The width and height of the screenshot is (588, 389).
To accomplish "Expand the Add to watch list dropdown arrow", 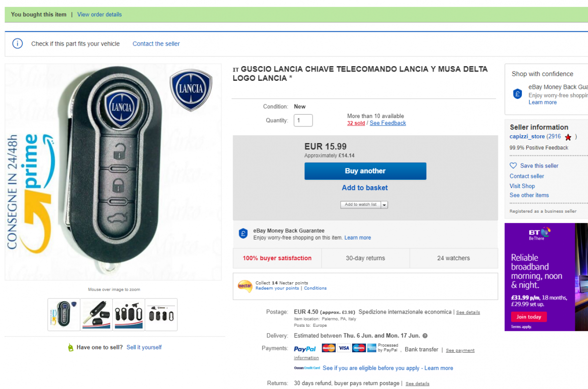I will tap(384, 205).
